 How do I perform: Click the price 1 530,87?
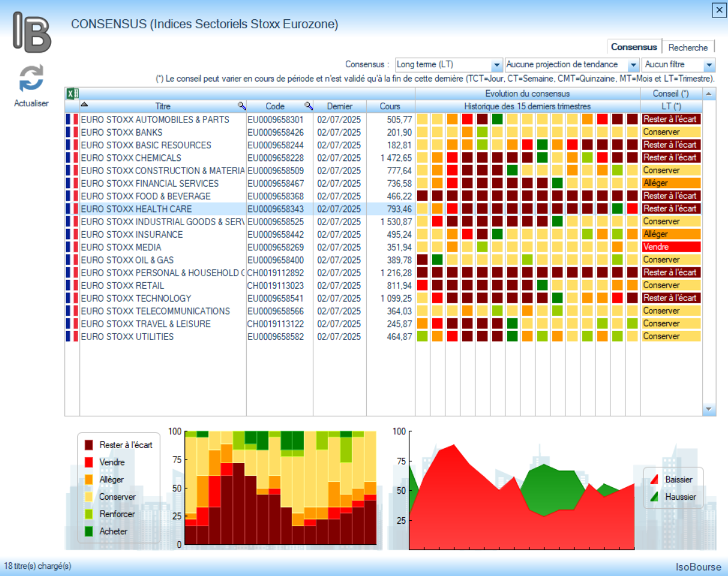pos(396,222)
